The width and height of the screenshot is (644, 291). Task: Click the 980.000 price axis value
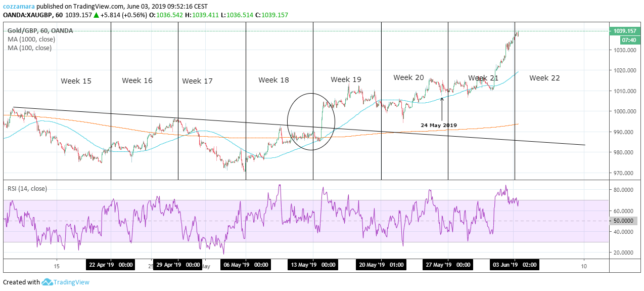[x=624, y=152]
